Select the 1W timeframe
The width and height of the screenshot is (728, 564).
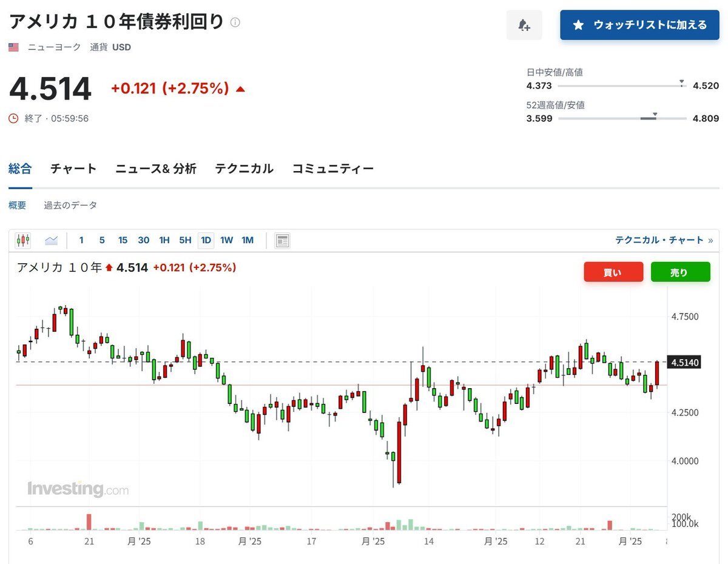pyautogui.click(x=226, y=240)
